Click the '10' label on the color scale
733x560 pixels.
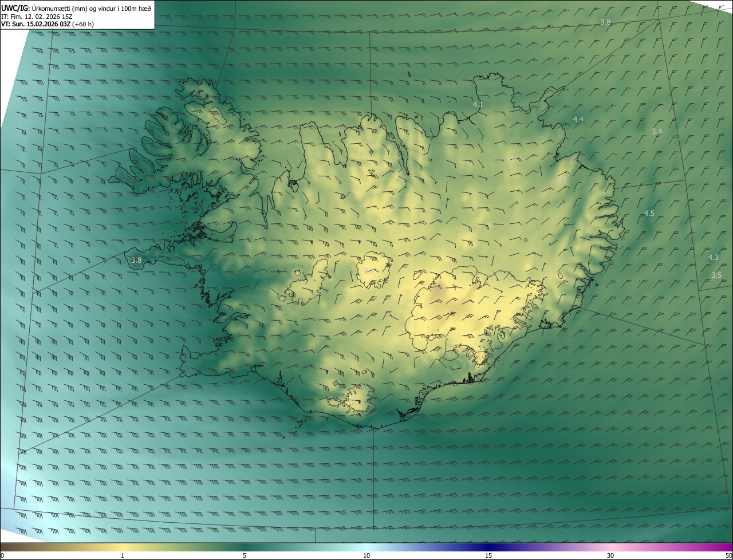tap(366, 555)
